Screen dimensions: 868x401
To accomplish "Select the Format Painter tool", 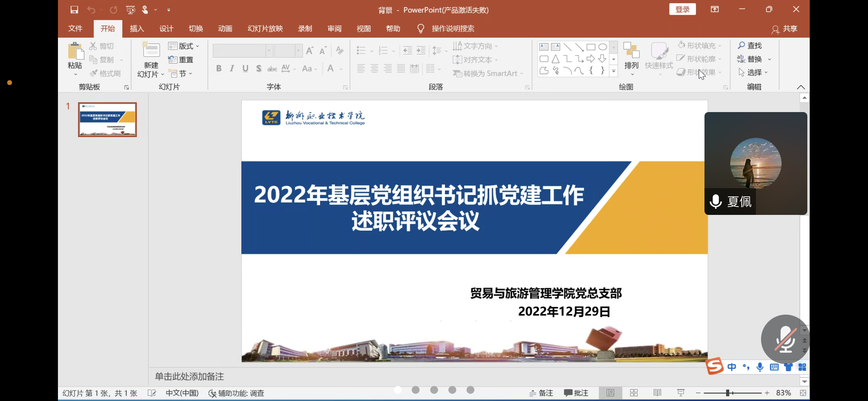I will pos(106,73).
